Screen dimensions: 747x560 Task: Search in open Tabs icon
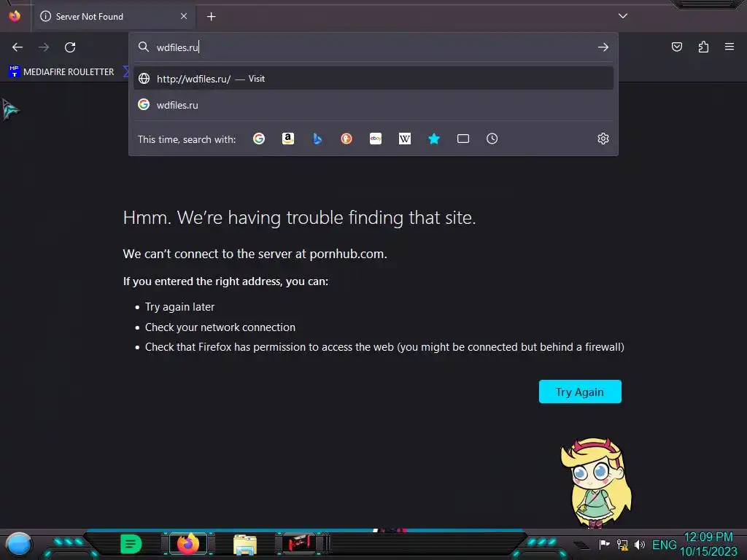tap(463, 139)
